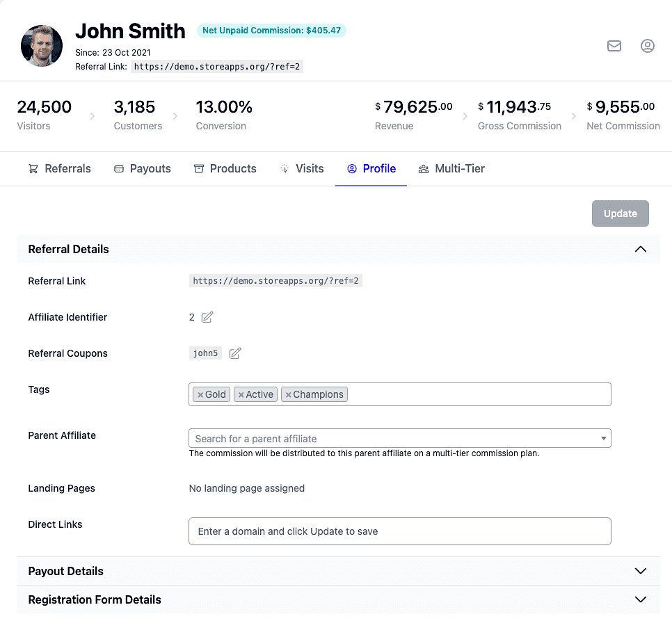This screenshot has height=621, width=672.
Task: Click the 'Since: 23 Oct 2021' text
Action: pos(113,53)
